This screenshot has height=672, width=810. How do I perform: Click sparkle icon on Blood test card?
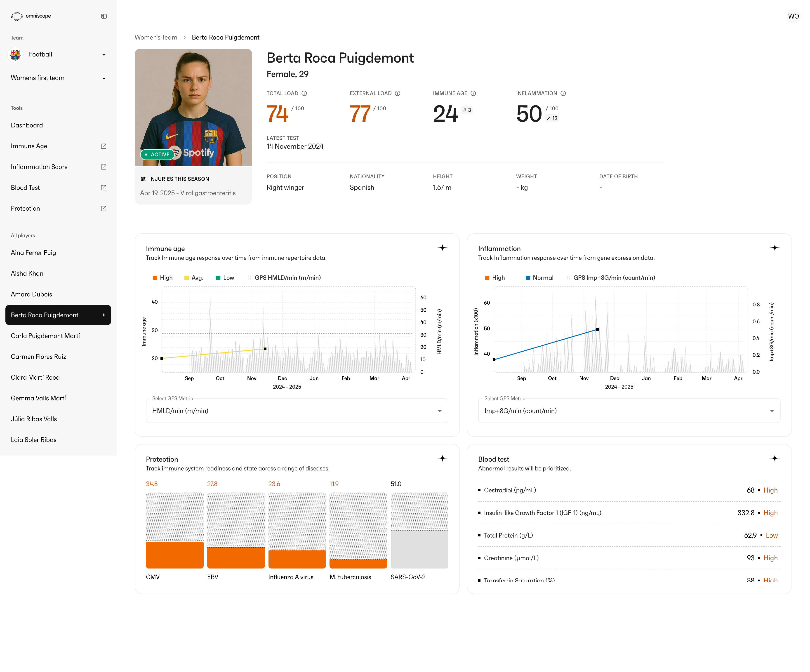775,458
